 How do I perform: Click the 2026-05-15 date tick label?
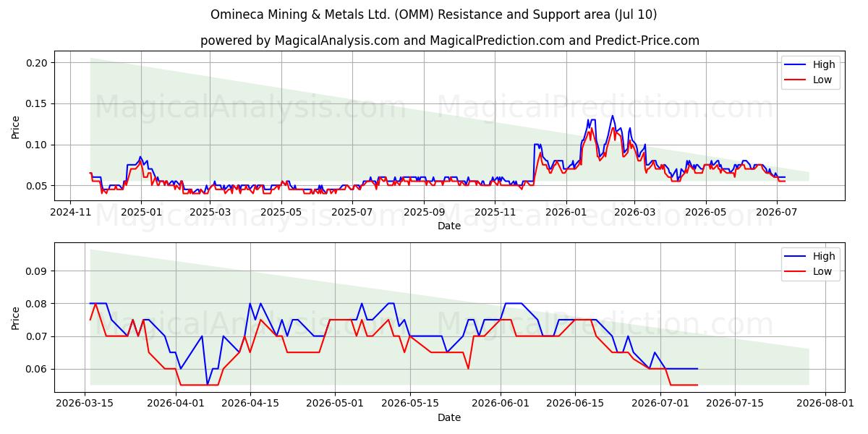[410, 404]
